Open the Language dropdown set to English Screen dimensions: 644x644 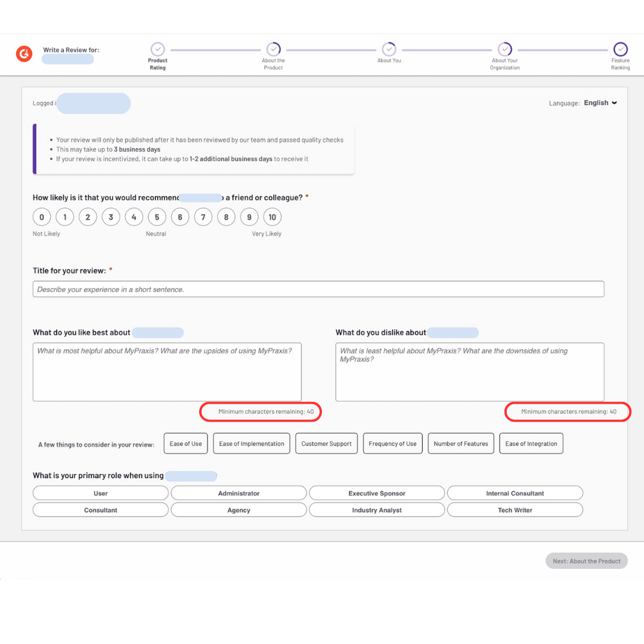600,103
